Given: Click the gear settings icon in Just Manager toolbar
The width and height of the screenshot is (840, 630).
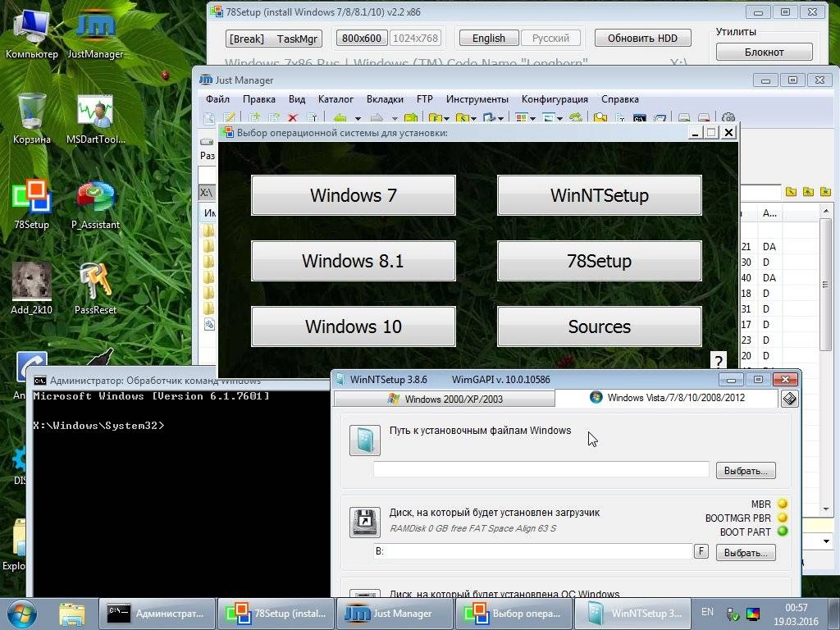Looking at the screenshot, I should [728, 117].
